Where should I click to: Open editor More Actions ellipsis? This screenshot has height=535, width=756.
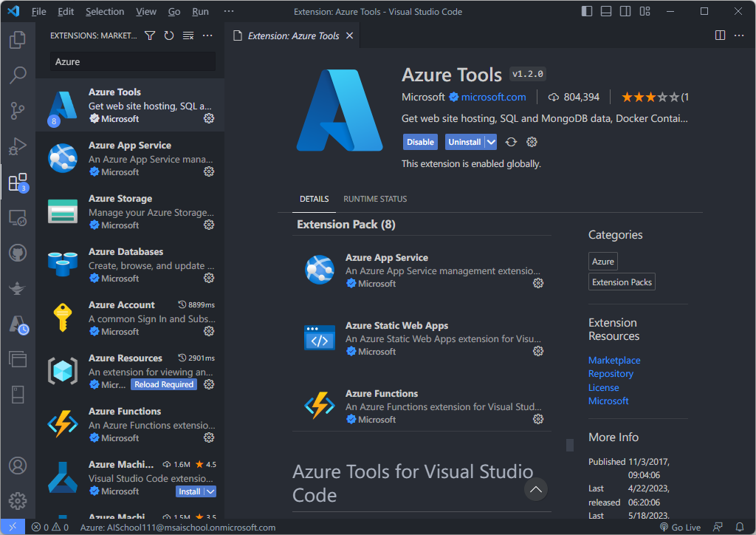tap(739, 35)
